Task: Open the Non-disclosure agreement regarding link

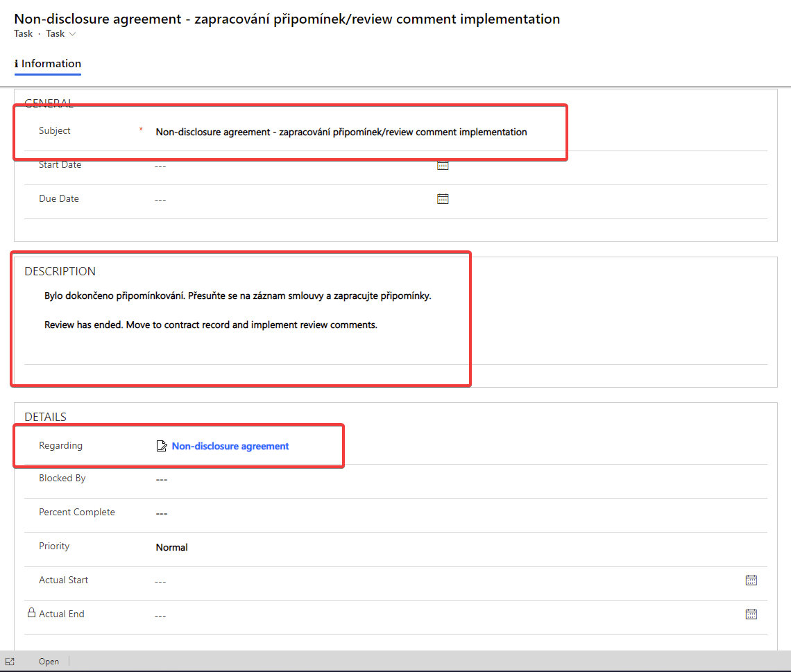Action: 230,446
